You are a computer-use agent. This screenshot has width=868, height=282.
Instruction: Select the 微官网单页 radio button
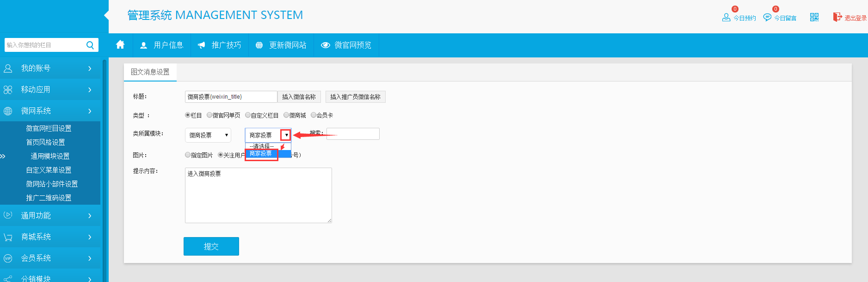point(209,115)
